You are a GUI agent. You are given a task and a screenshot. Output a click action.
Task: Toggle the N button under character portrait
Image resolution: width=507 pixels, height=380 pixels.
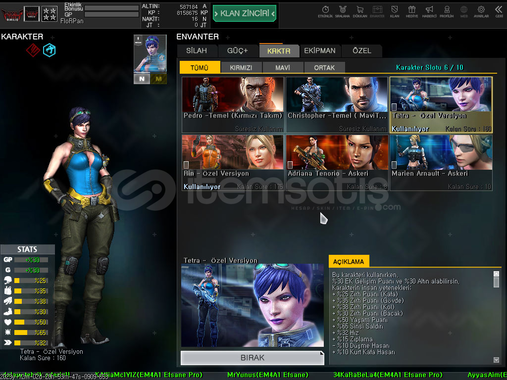tap(142, 79)
